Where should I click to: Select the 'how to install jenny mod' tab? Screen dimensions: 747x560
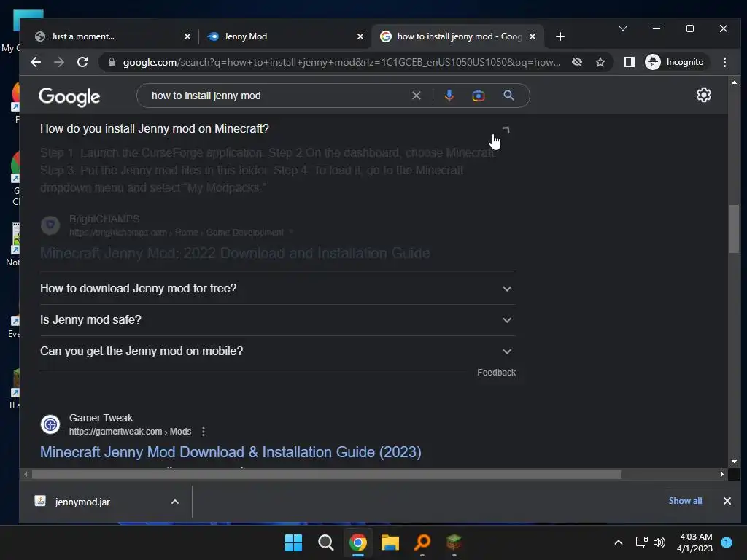click(451, 36)
